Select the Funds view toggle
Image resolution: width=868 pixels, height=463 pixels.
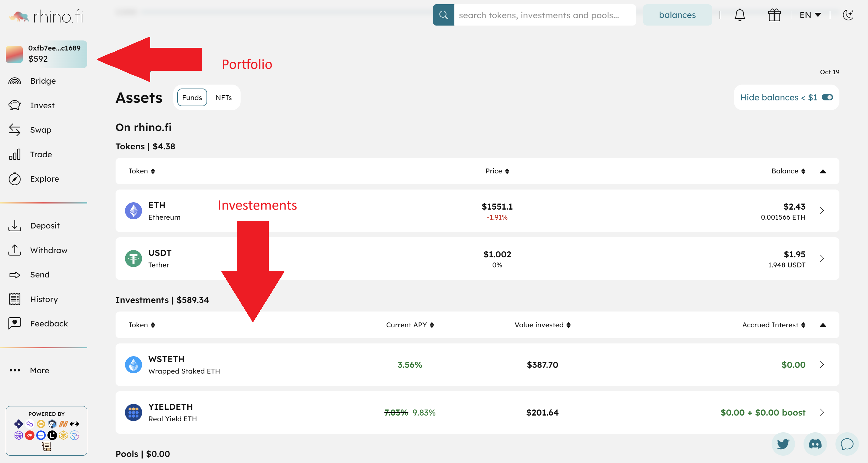click(x=192, y=97)
